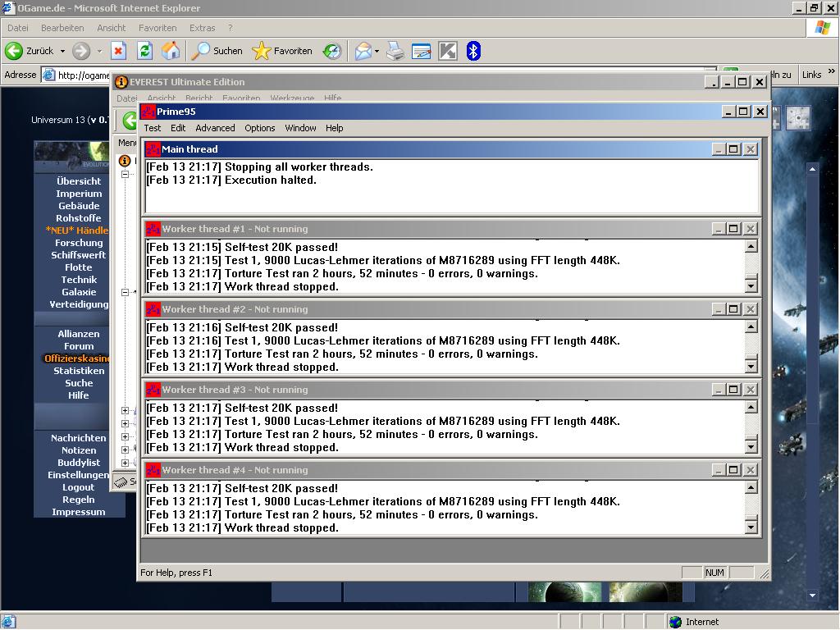Click Worker thread #3 scrollbar up arrow
Screen dimensions: 840x630
[x=751, y=408]
